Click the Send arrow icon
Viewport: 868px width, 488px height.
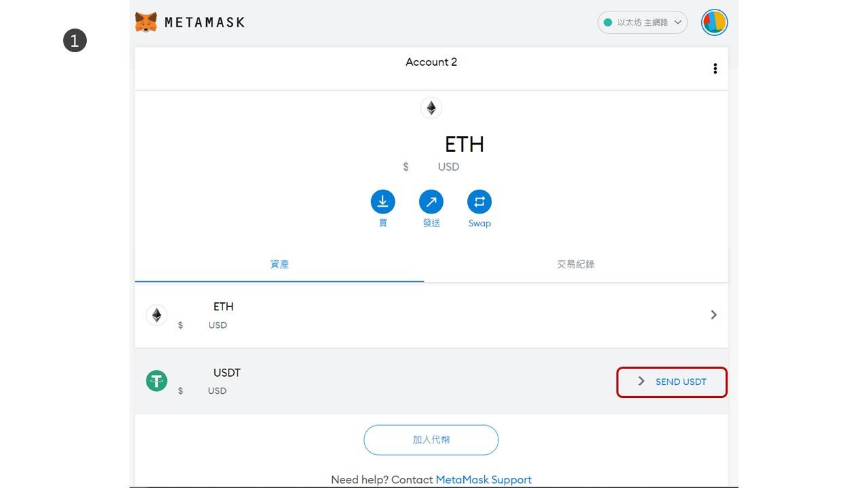pyautogui.click(x=431, y=202)
